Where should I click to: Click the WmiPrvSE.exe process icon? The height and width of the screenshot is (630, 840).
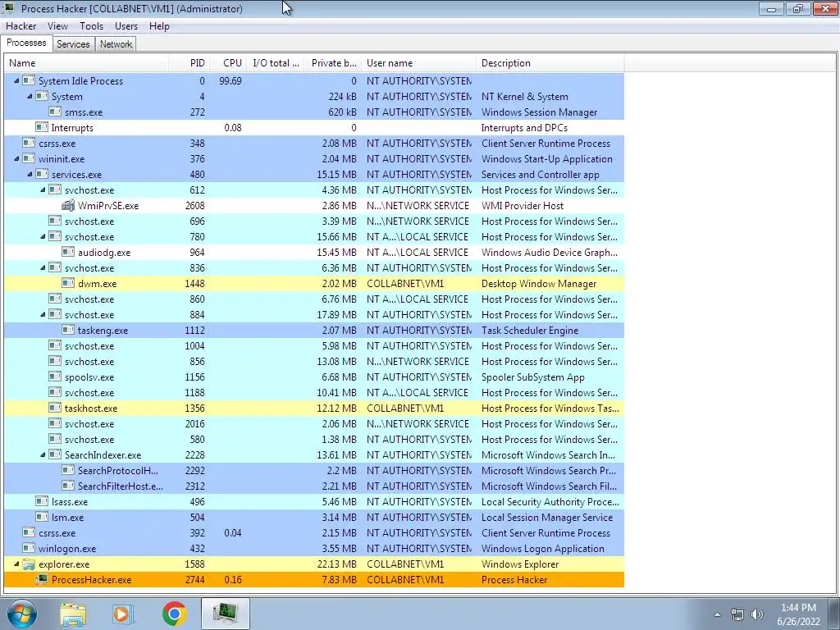(x=68, y=206)
